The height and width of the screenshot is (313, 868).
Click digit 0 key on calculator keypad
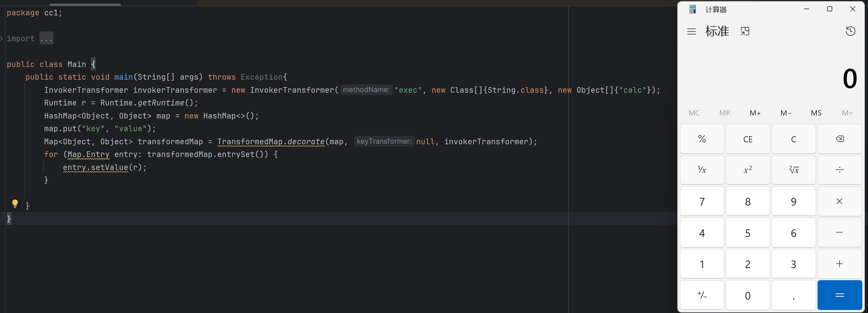748,295
